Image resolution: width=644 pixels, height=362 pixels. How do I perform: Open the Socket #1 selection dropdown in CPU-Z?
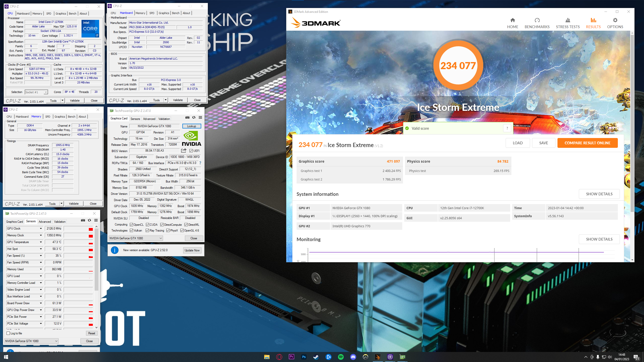pos(36,92)
